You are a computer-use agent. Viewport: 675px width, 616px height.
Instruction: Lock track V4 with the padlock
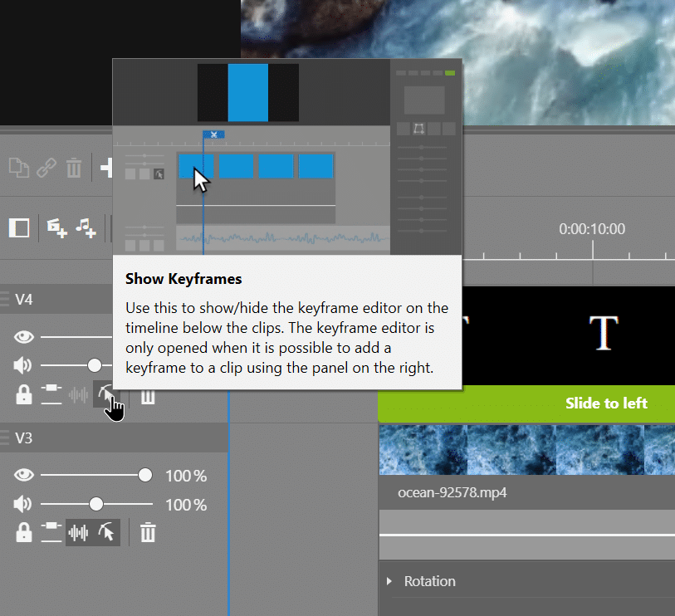23,396
